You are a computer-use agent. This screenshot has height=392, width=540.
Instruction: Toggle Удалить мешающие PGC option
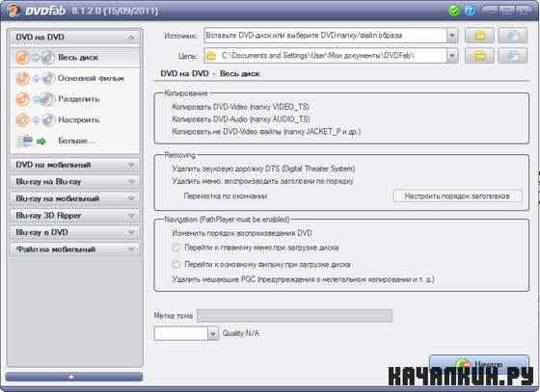click(303, 279)
